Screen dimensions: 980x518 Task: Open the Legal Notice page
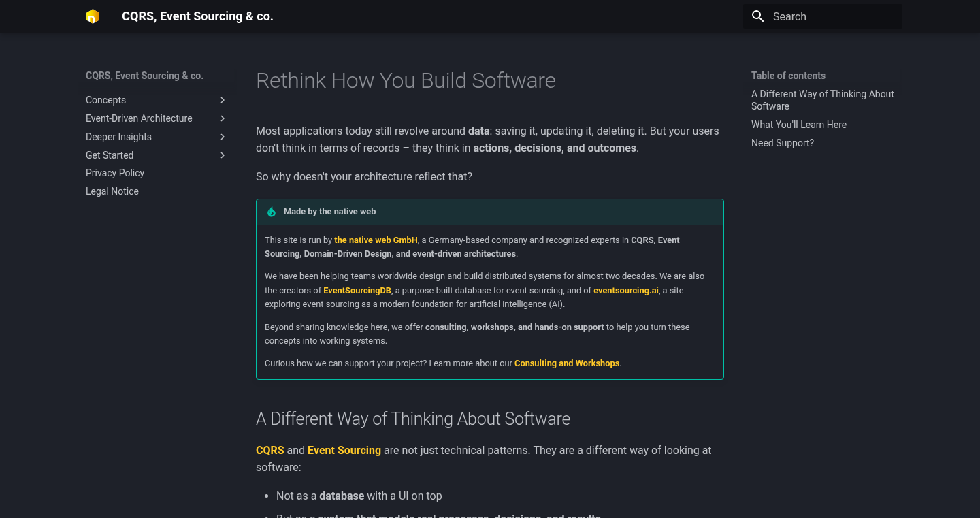point(112,191)
